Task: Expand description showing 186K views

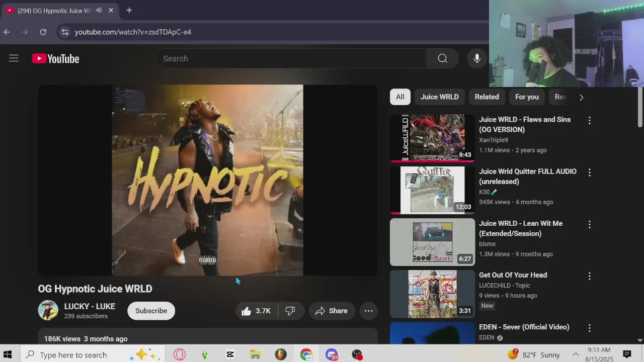Action: click(x=207, y=337)
